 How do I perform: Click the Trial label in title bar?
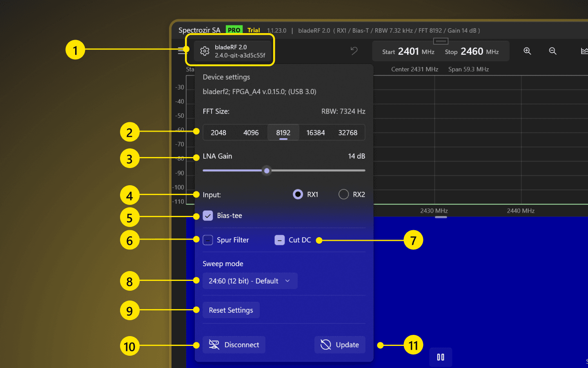pos(254,30)
